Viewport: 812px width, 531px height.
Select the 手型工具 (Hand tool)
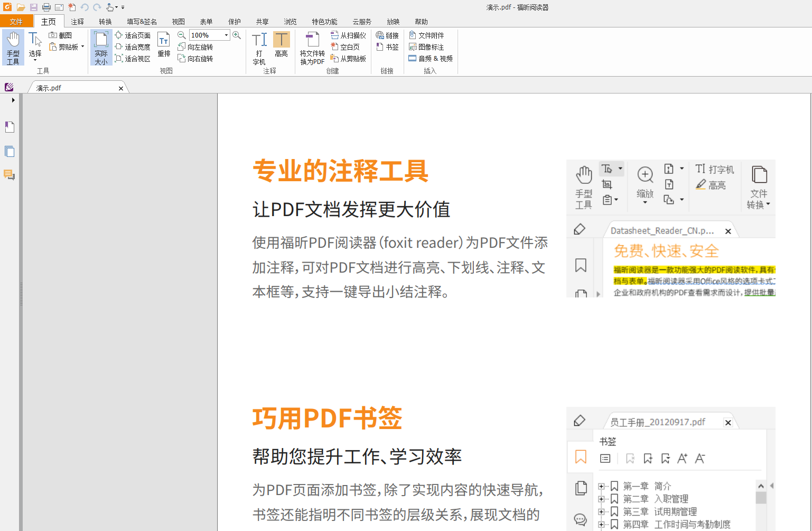(x=13, y=48)
